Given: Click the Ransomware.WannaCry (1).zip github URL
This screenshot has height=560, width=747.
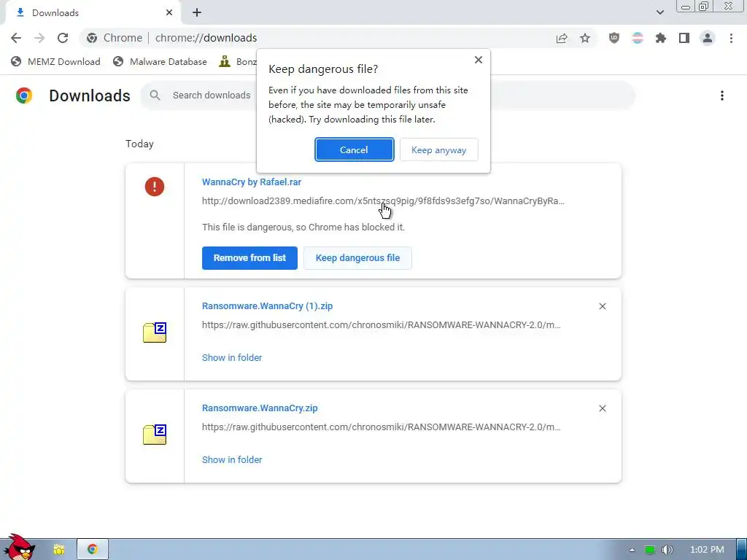Looking at the screenshot, I should click(x=381, y=324).
